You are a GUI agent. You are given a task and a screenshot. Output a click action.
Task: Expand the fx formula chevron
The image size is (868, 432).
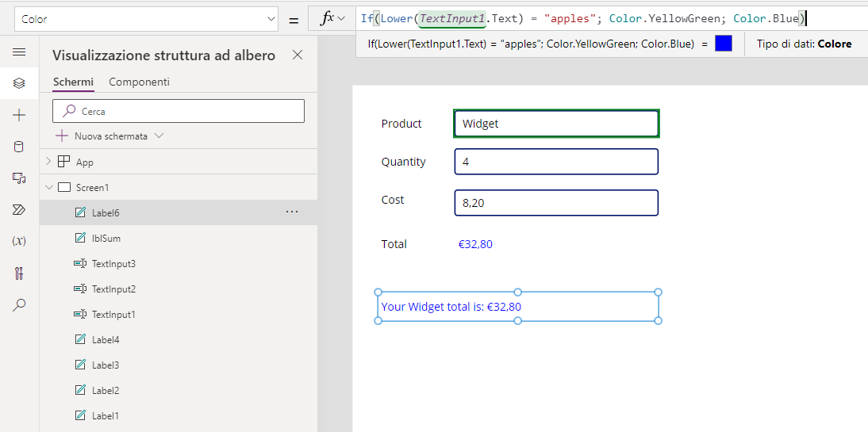click(x=341, y=18)
